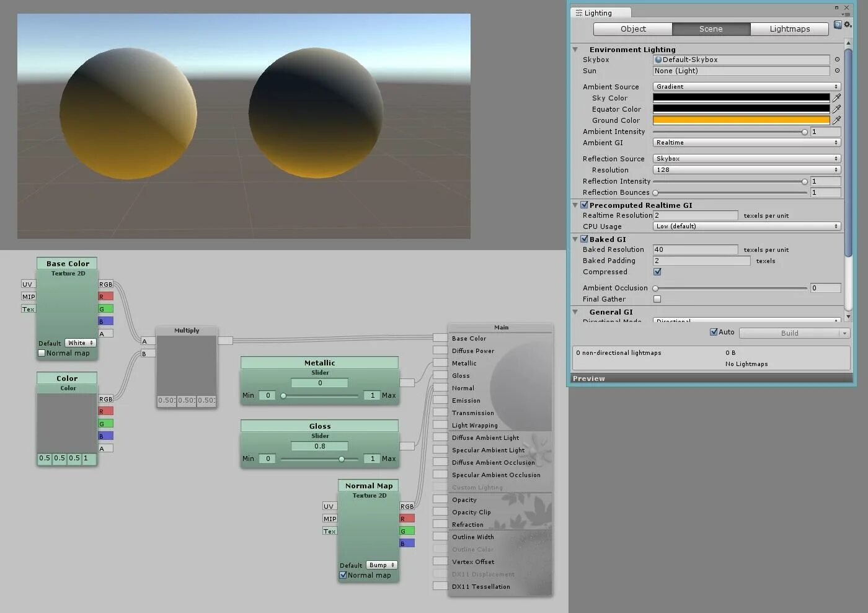Collapse the Environment Lighting section
The height and width of the screenshot is (613, 868).
point(575,50)
